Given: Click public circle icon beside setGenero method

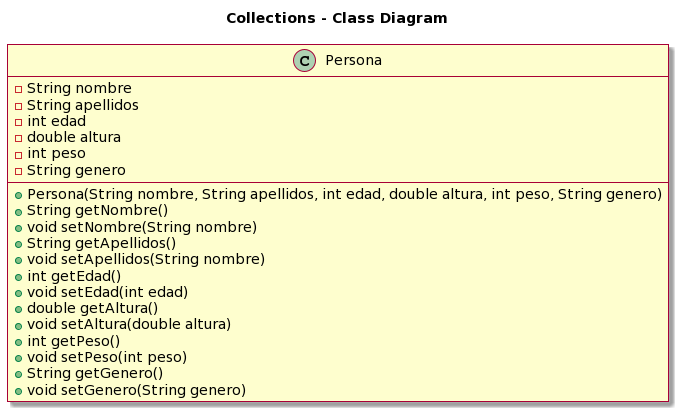Looking at the screenshot, I should (x=19, y=390).
